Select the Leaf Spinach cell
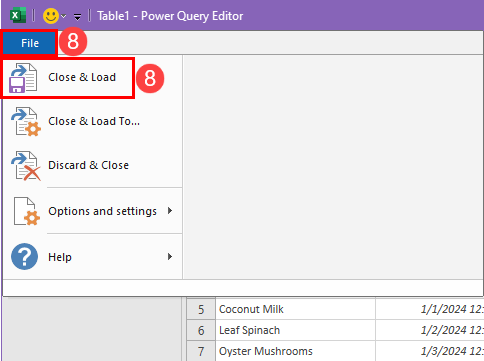Viewport: 484px width, 361px height. [295, 330]
